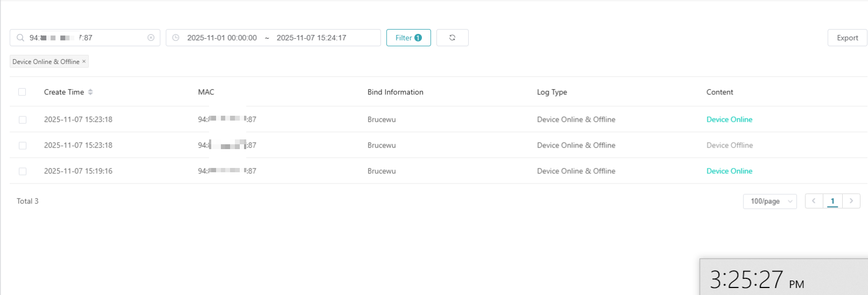Go to previous page arrow

coord(814,201)
